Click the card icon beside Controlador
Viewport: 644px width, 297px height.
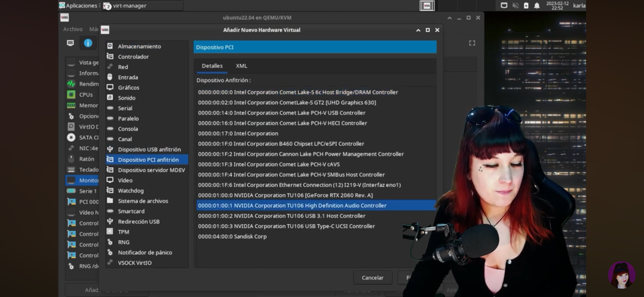110,56
